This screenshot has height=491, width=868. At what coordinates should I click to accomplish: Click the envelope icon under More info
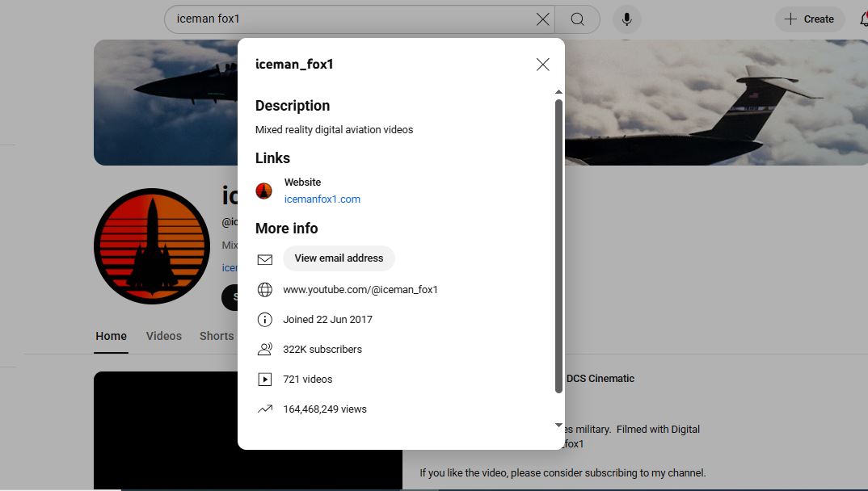pos(264,259)
